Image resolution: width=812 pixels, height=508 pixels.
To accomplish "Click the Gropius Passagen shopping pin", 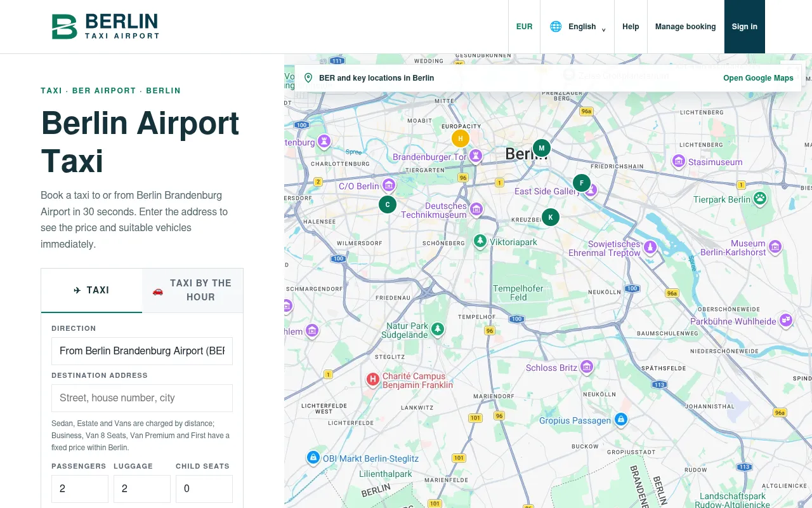I will [621, 420].
